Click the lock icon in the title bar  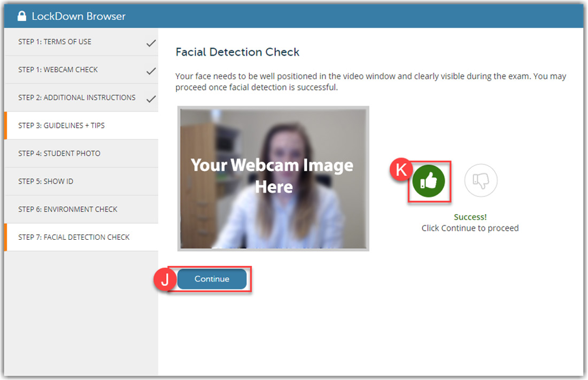pyautogui.click(x=21, y=16)
